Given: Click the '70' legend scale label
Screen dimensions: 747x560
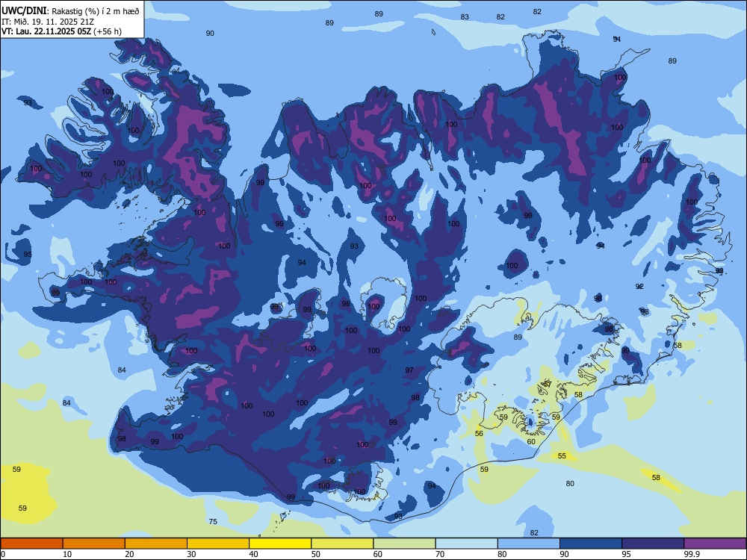Looking at the screenshot, I should point(440,554).
